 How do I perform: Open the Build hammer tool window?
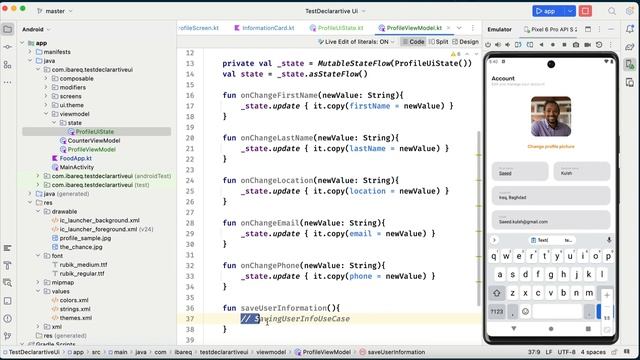click(7, 266)
